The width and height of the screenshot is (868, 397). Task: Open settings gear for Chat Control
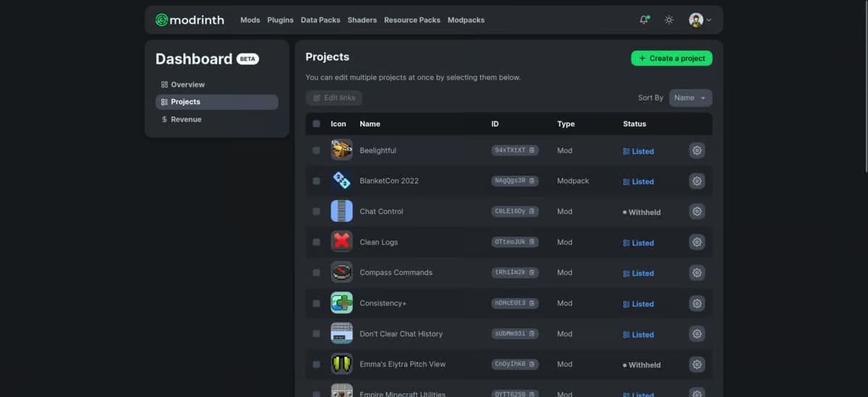[x=697, y=211]
